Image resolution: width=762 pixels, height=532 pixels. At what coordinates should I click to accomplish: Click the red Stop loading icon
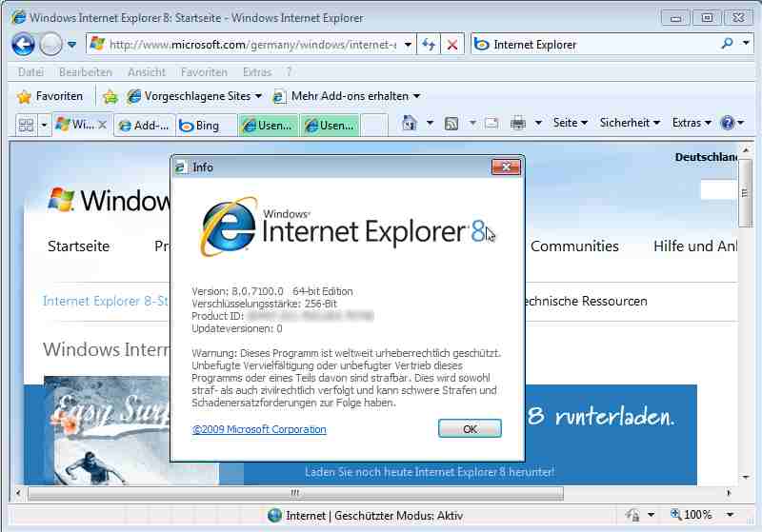pyautogui.click(x=452, y=44)
